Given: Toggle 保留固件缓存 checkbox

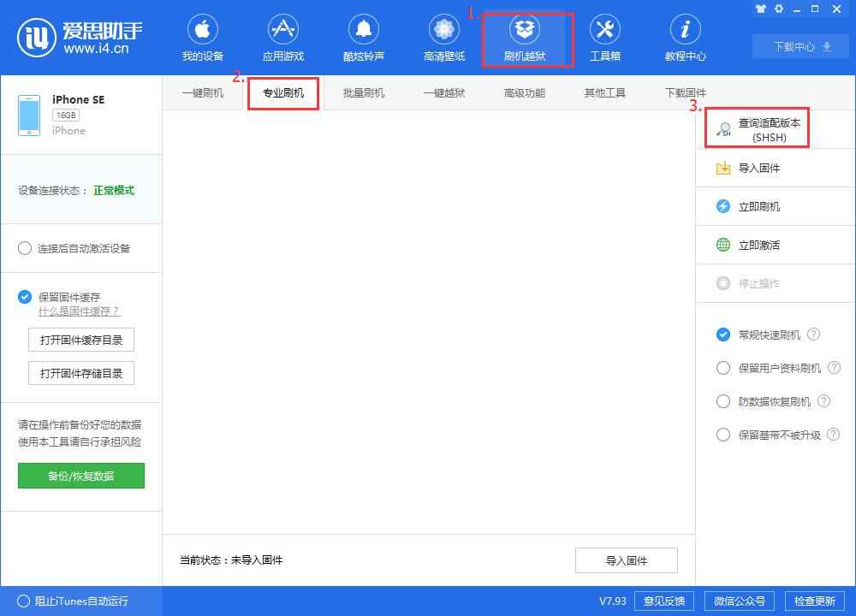Looking at the screenshot, I should click(25, 297).
